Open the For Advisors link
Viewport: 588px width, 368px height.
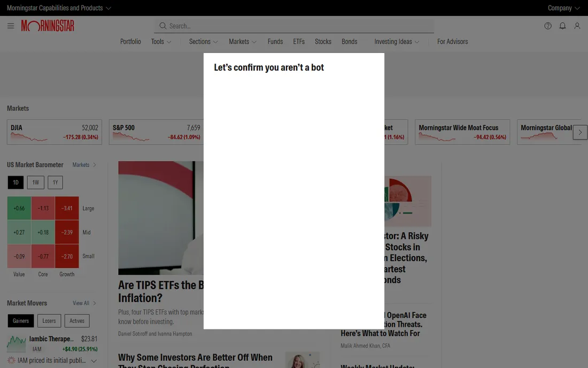(x=452, y=42)
